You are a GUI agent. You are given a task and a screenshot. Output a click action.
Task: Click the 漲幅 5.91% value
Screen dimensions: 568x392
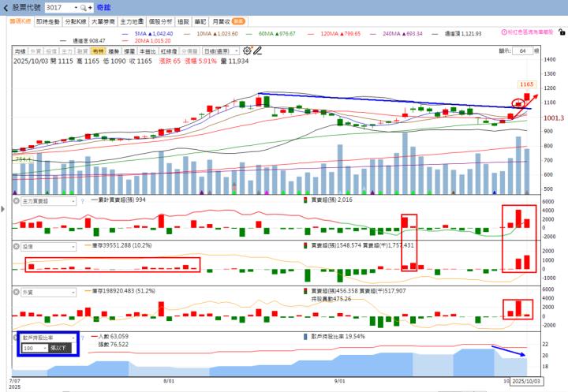pyautogui.click(x=200, y=62)
